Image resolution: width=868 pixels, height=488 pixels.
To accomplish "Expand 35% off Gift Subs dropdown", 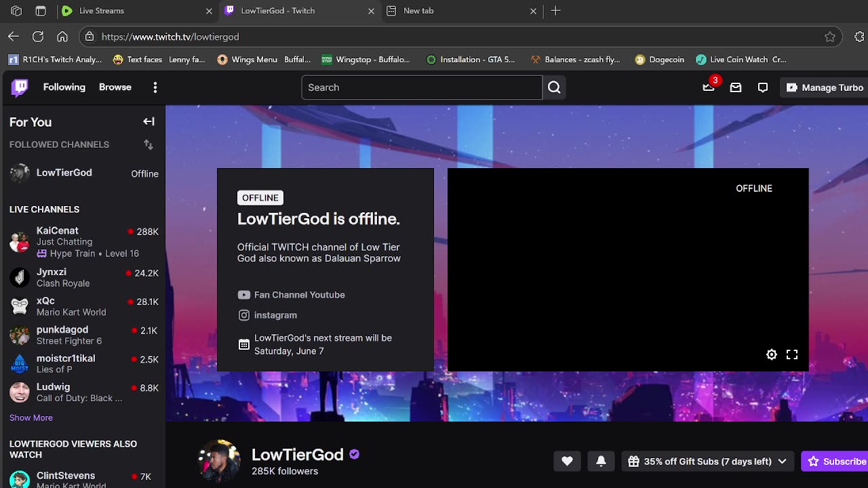I will click(x=708, y=462).
